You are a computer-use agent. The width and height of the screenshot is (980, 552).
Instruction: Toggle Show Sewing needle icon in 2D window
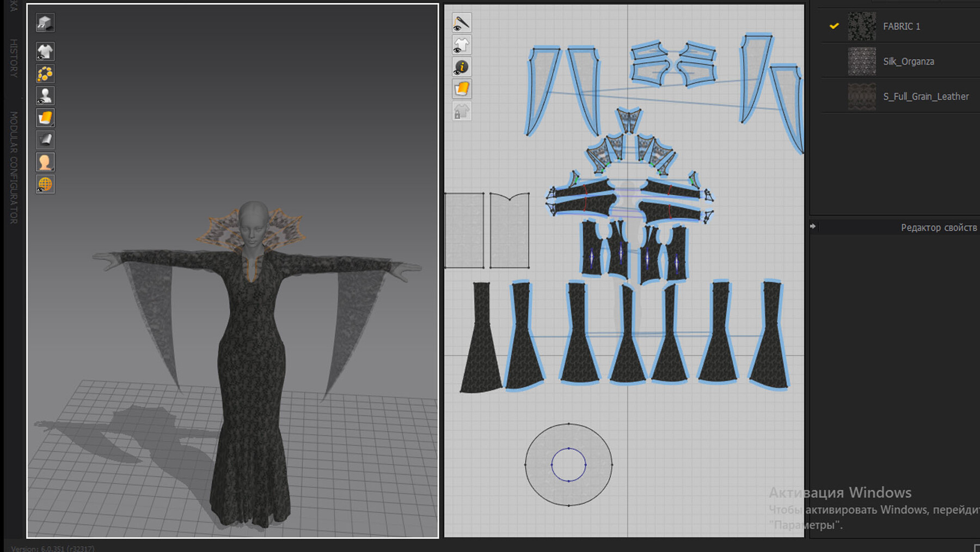coord(462,23)
